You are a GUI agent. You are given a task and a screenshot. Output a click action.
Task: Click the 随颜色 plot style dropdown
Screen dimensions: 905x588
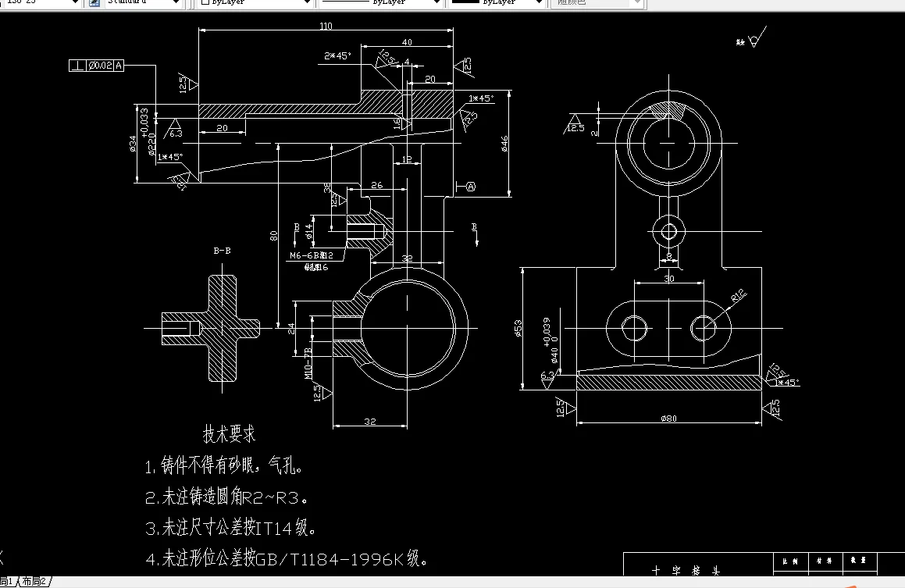click(639, 4)
